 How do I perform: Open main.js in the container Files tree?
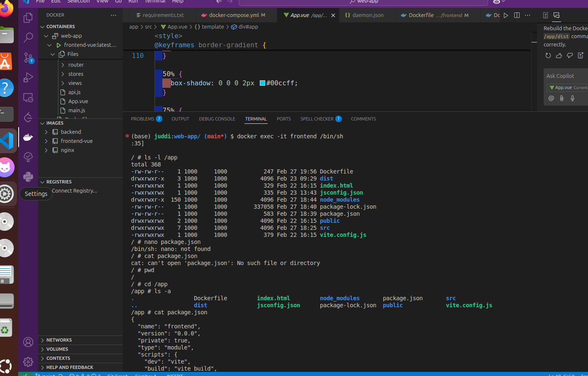(77, 111)
